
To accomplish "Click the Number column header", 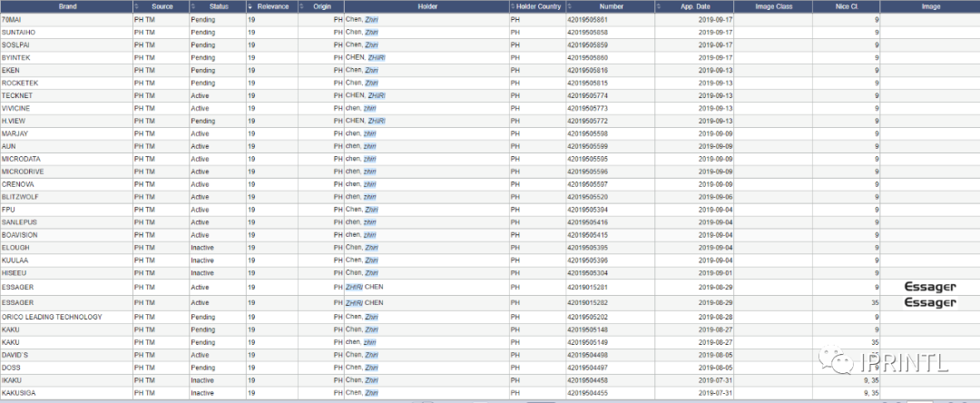I will coord(611,6).
